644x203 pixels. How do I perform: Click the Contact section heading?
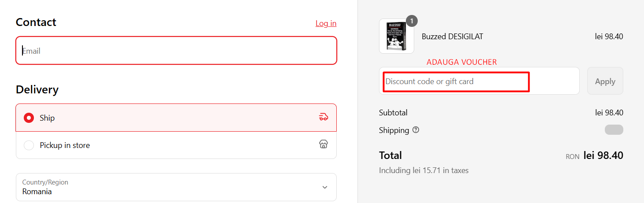tap(36, 22)
